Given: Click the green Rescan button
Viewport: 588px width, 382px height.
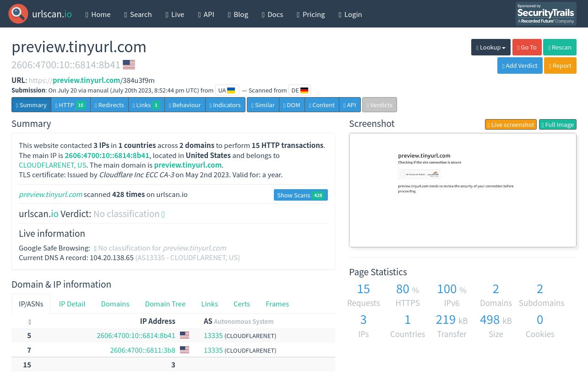Looking at the screenshot, I should click(x=560, y=47).
